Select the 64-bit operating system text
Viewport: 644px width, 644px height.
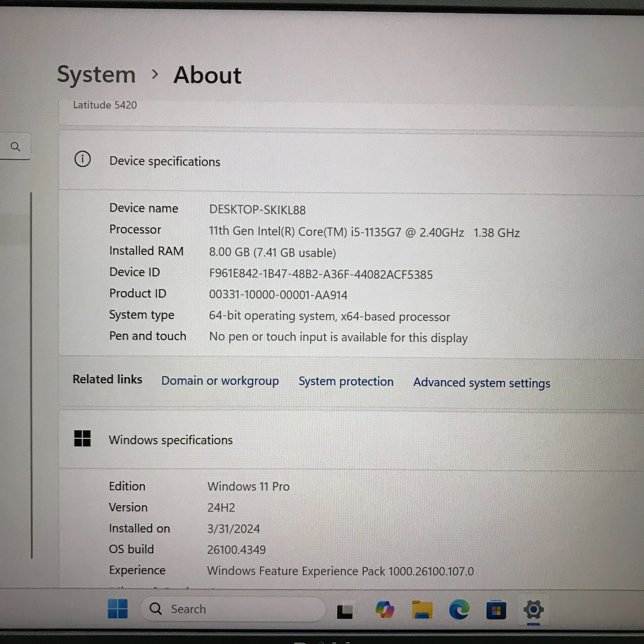[x=329, y=316]
